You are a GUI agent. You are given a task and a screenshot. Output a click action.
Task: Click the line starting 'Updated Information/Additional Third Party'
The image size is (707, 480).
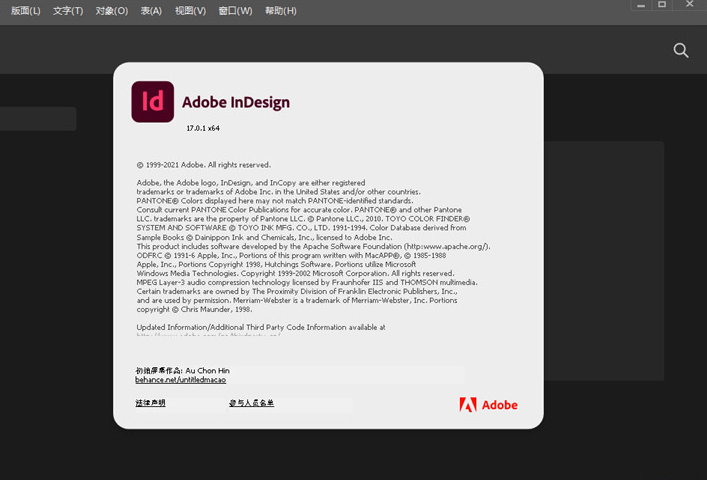pyautogui.click(x=261, y=327)
